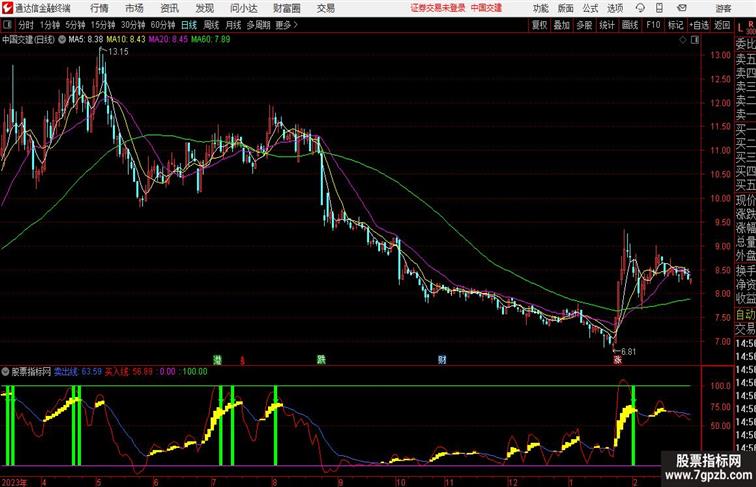
Task: Click the 游客 user account label
Action: (723, 8)
